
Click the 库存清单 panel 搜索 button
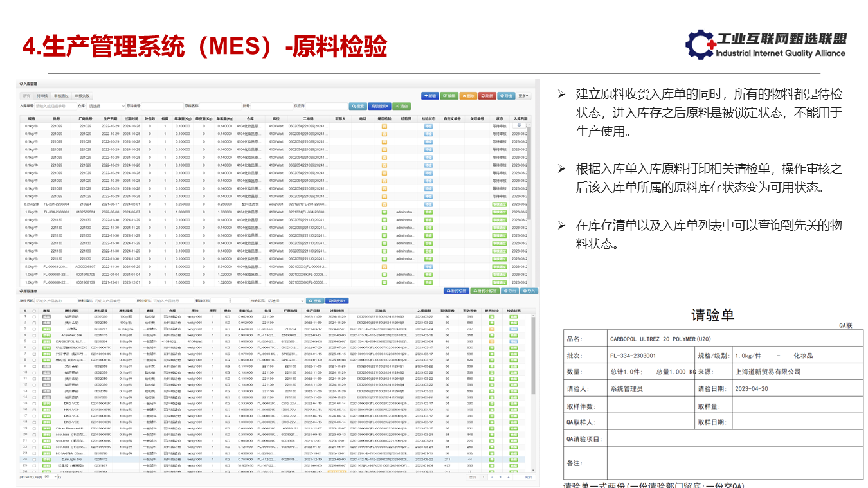tap(315, 300)
